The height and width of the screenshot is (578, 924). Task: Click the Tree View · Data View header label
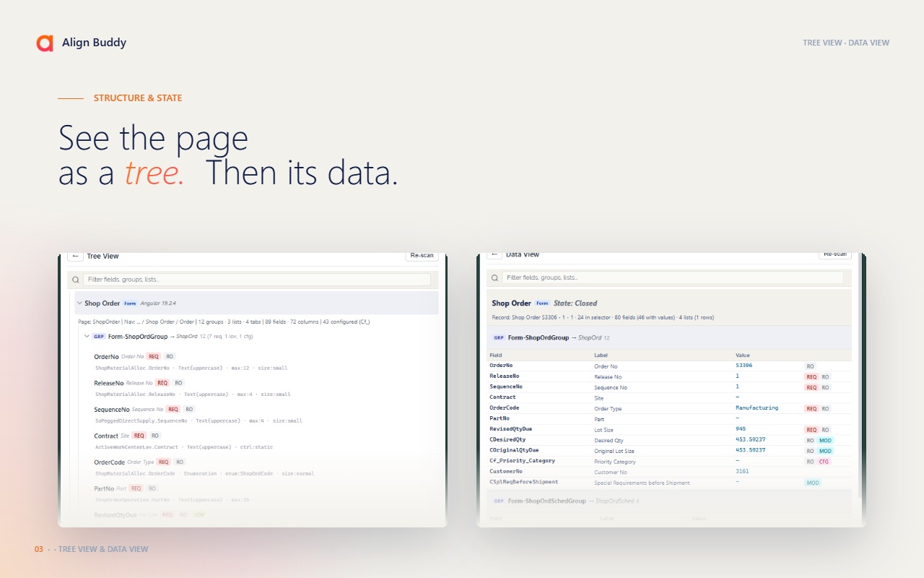(846, 43)
